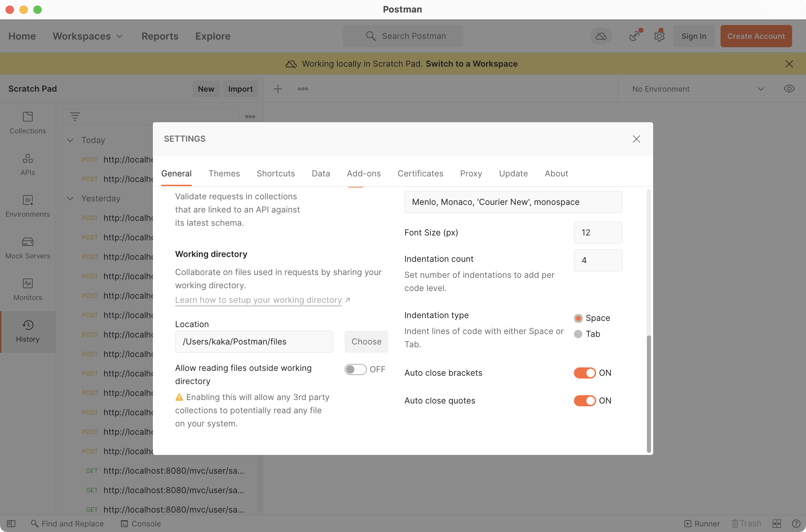806x532 pixels.
Task: Open Learn how to setup working directory link
Action: (258, 300)
